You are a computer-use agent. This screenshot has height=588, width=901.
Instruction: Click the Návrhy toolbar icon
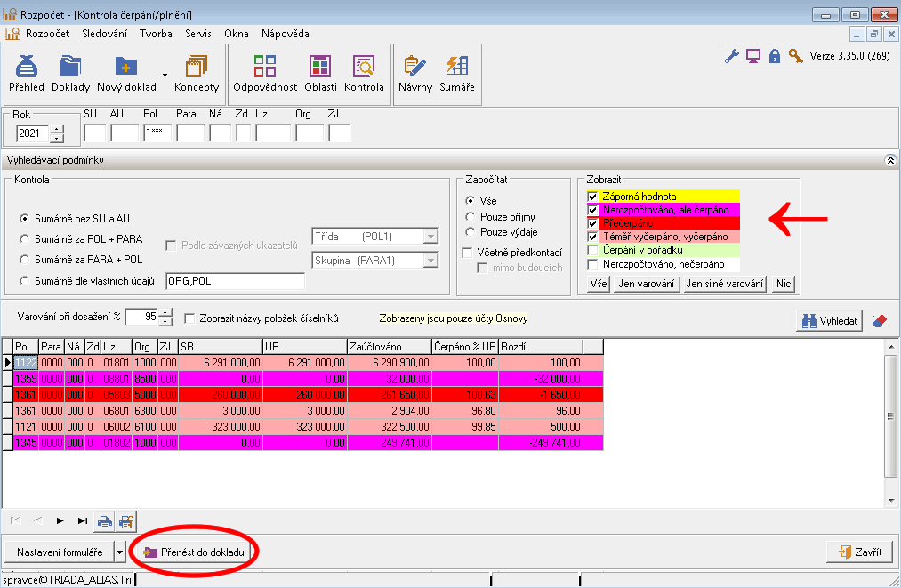(x=414, y=73)
